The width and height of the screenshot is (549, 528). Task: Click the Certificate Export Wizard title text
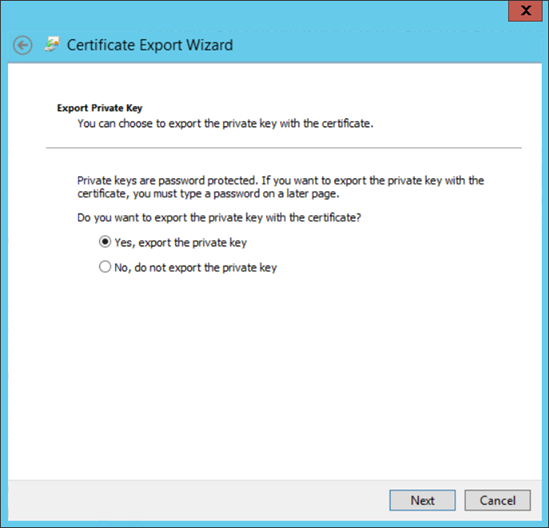[150, 45]
